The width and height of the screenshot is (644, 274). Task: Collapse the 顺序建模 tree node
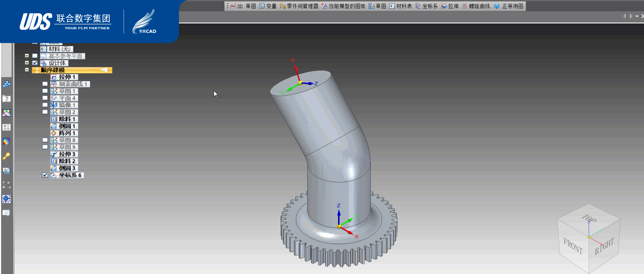point(27,70)
